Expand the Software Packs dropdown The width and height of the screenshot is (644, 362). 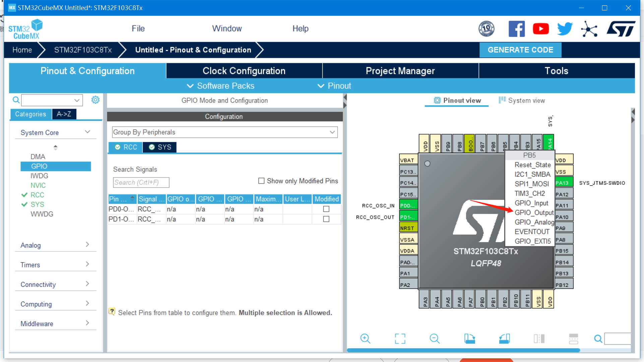pyautogui.click(x=220, y=86)
